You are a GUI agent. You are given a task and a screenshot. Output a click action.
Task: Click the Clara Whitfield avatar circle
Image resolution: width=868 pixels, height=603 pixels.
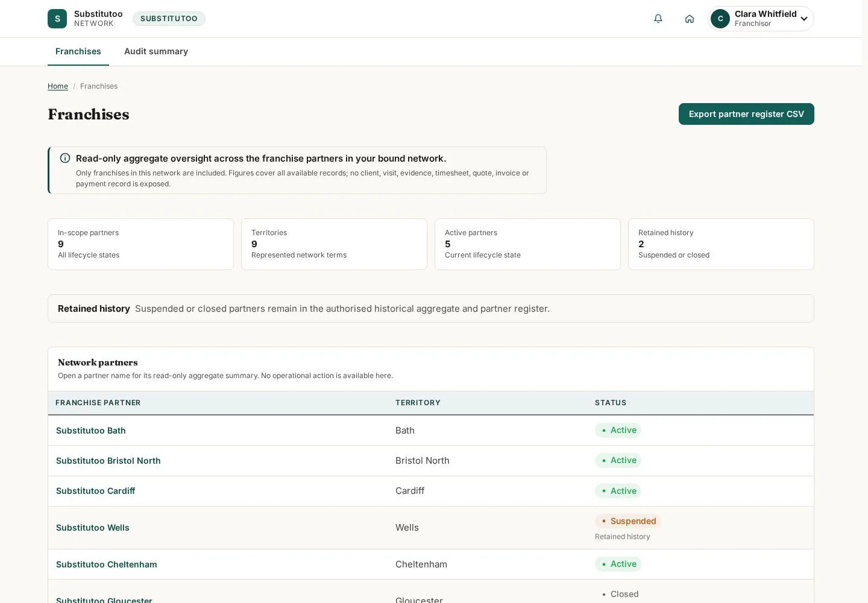click(x=720, y=19)
